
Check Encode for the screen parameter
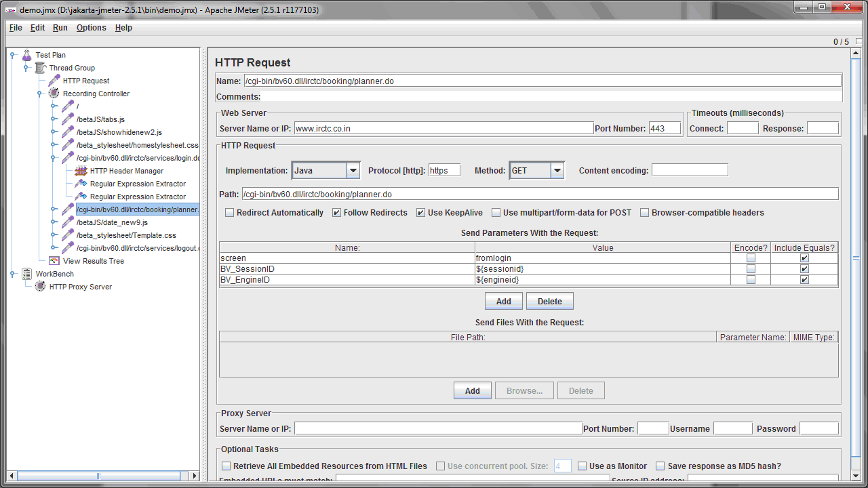[x=751, y=258]
